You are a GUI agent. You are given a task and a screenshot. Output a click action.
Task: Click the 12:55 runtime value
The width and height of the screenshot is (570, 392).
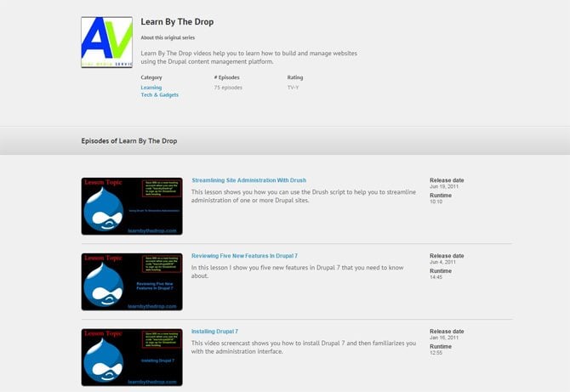pyautogui.click(x=436, y=352)
